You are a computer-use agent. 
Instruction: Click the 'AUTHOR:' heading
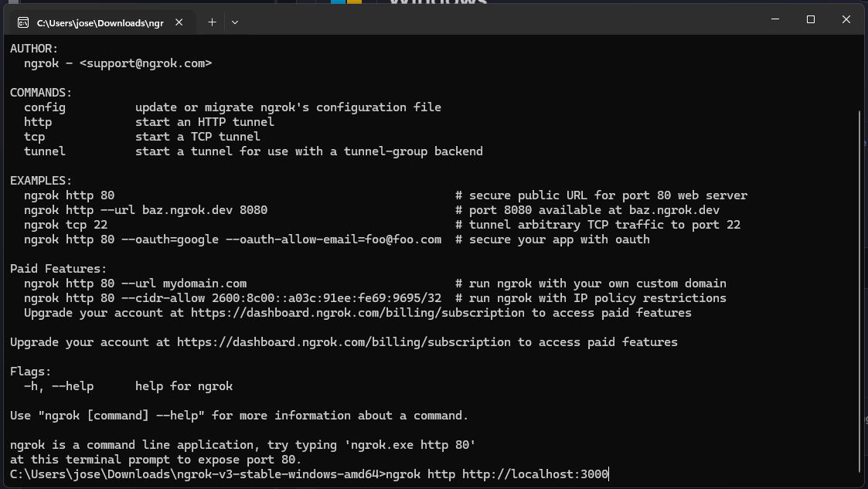[x=34, y=49]
